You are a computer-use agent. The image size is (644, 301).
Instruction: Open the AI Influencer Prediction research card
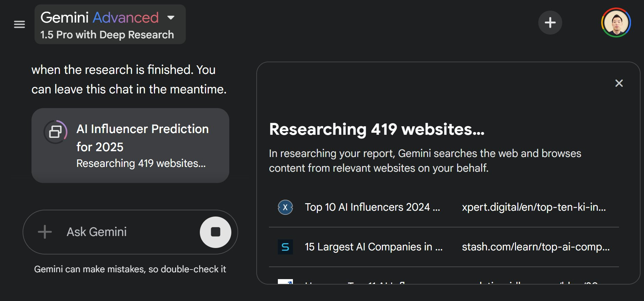click(130, 145)
